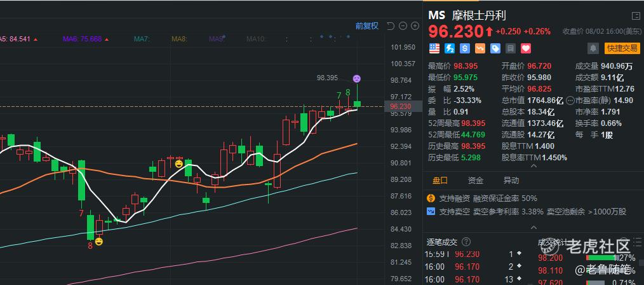Screen dimensions: 644x285
Task: Click the blue S margin icon
Action: (x=465, y=48)
